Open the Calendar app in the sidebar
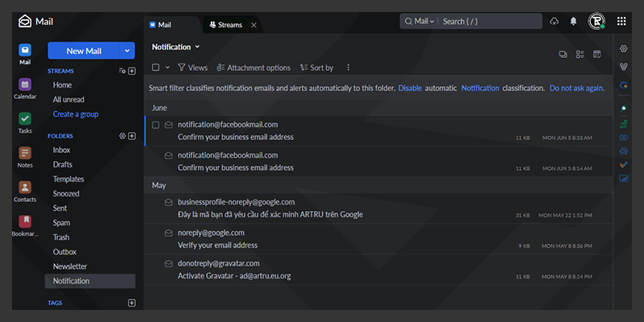 [x=25, y=85]
